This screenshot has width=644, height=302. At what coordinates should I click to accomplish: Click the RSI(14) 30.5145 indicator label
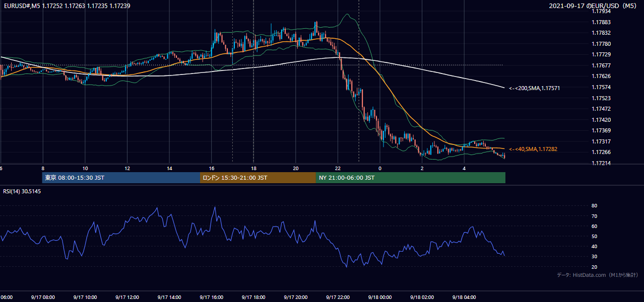pyautogui.click(x=22, y=191)
